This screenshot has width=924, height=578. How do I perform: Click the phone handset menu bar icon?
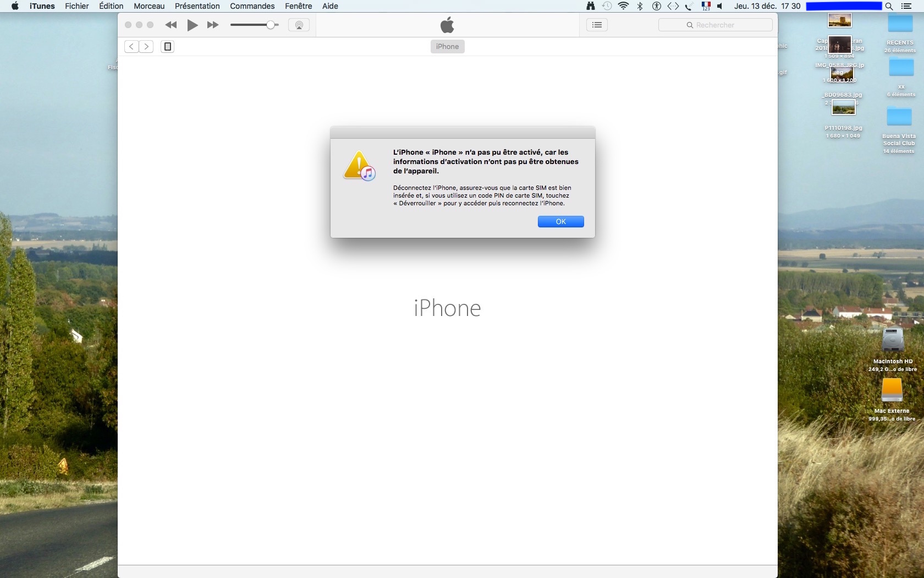point(689,6)
